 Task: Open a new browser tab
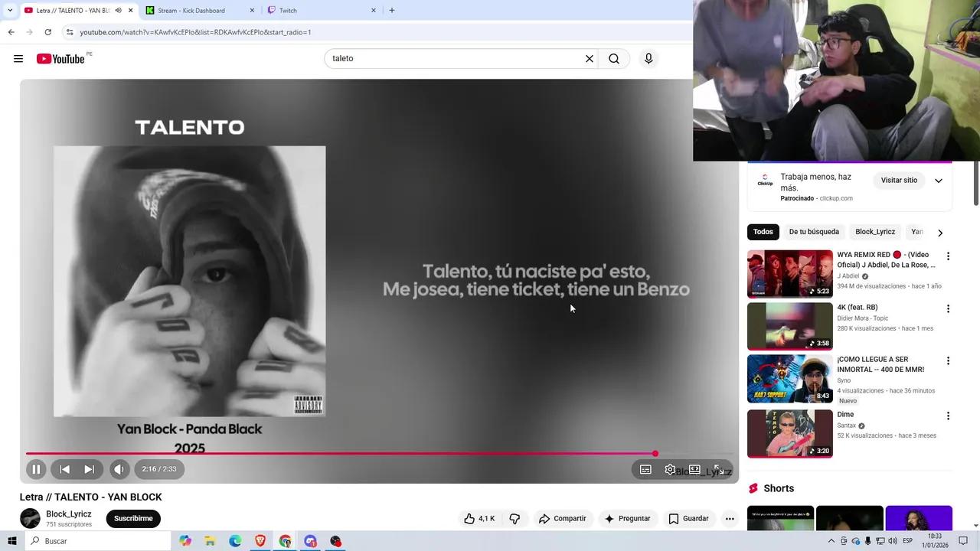pyautogui.click(x=392, y=11)
